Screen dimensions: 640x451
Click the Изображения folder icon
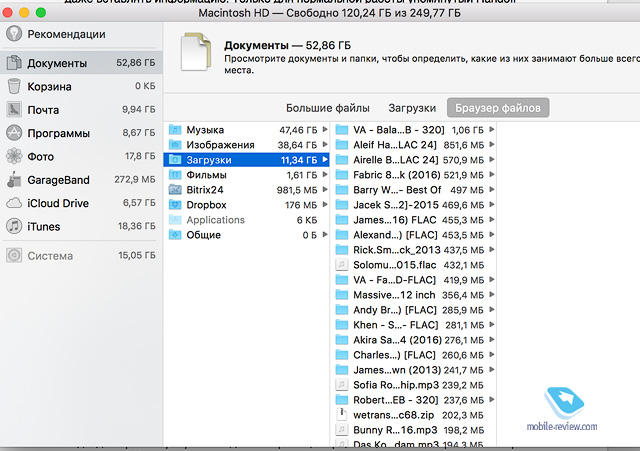[175, 145]
